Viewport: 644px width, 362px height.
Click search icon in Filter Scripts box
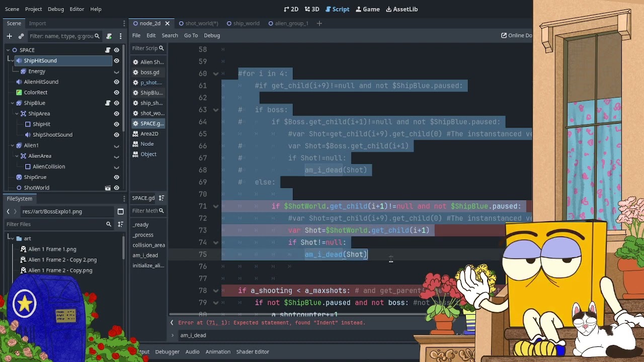point(162,48)
